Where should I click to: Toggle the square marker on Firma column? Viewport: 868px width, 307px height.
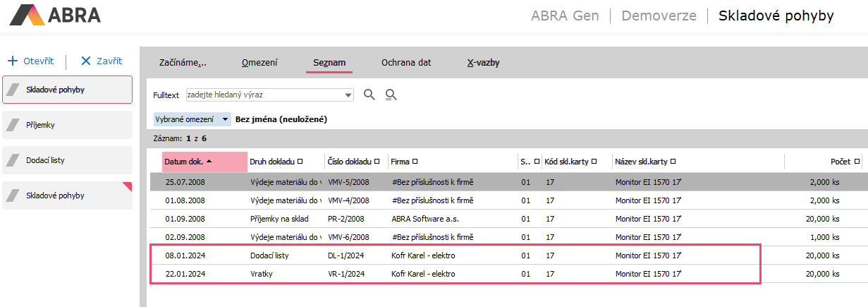[415, 162]
